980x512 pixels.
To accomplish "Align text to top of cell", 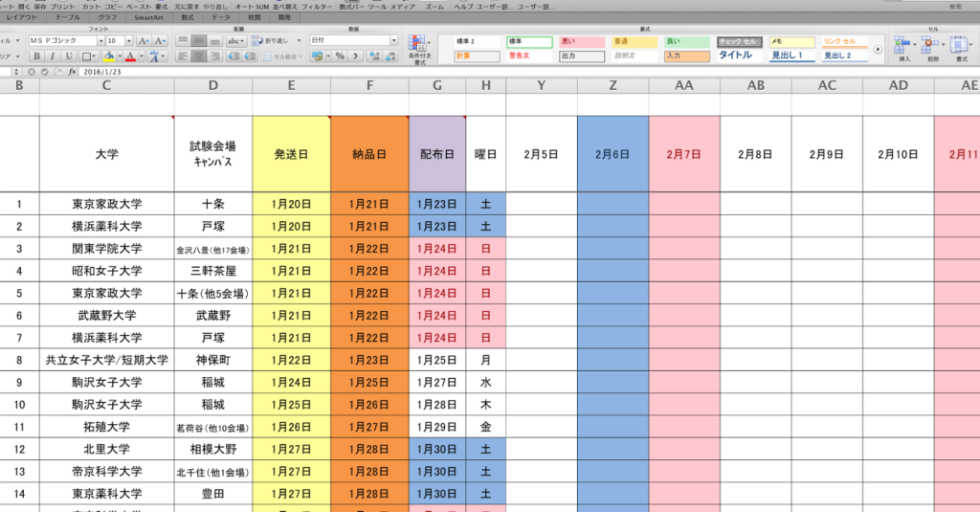I will click(183, 40).
